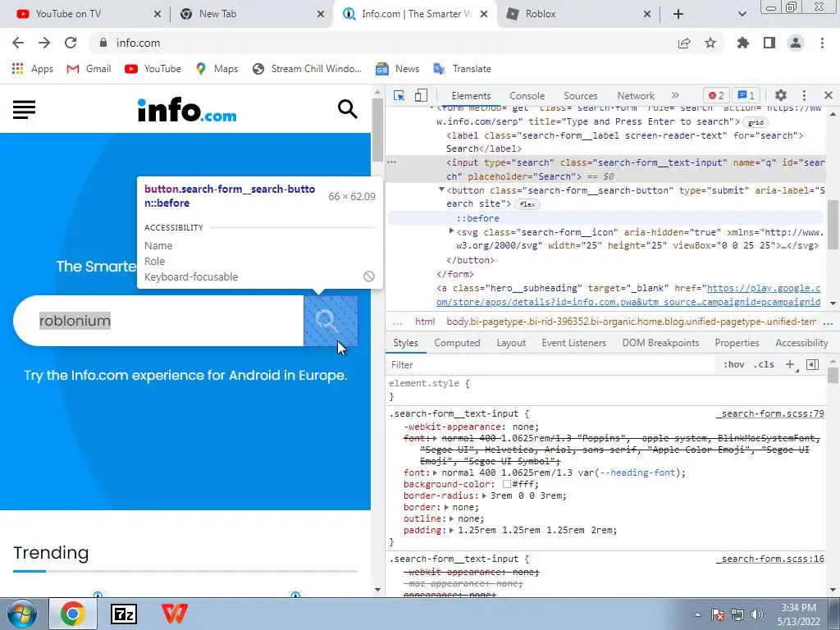Click the #fff background-color swatch
The height and width of the screenshot is (630, 840).
tap(506, 484)
